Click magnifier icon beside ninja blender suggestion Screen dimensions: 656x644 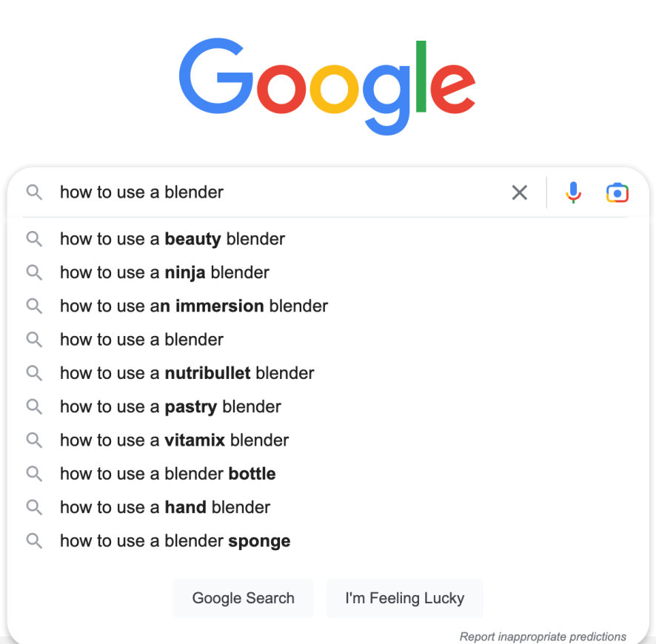click(x=34, y=272)
